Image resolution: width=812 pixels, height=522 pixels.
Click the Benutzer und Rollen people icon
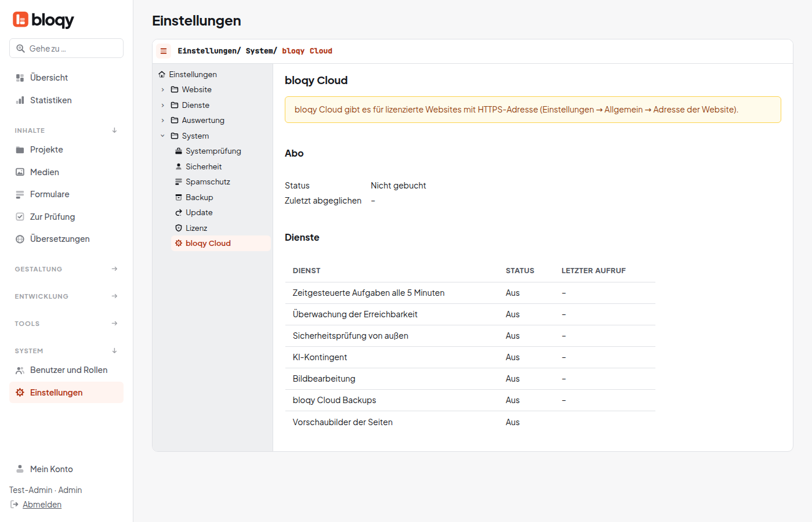pos(20,370)
